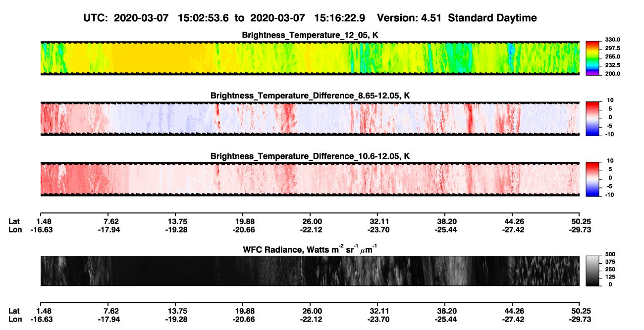
Task: Click the -10 label on 10.6-12.05 color bar
Action: [609, 194]
